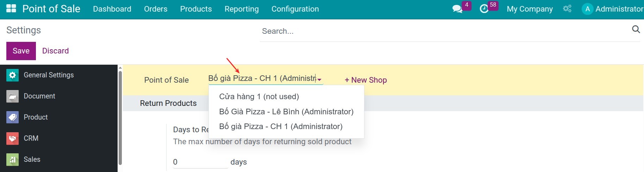
Task: Expand the Point of Sale shop dropdown arrow
Action: (x=319, y=80)
